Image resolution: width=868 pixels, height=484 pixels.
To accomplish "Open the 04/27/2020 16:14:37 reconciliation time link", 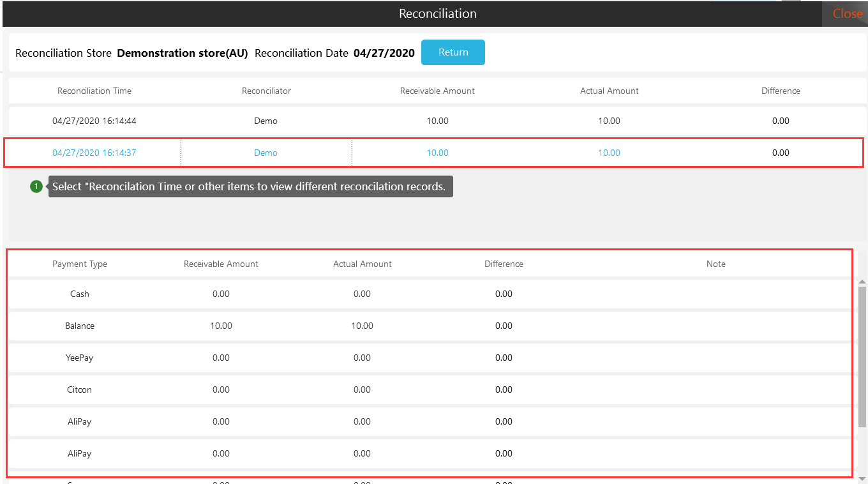I will (x=94, y=153).
